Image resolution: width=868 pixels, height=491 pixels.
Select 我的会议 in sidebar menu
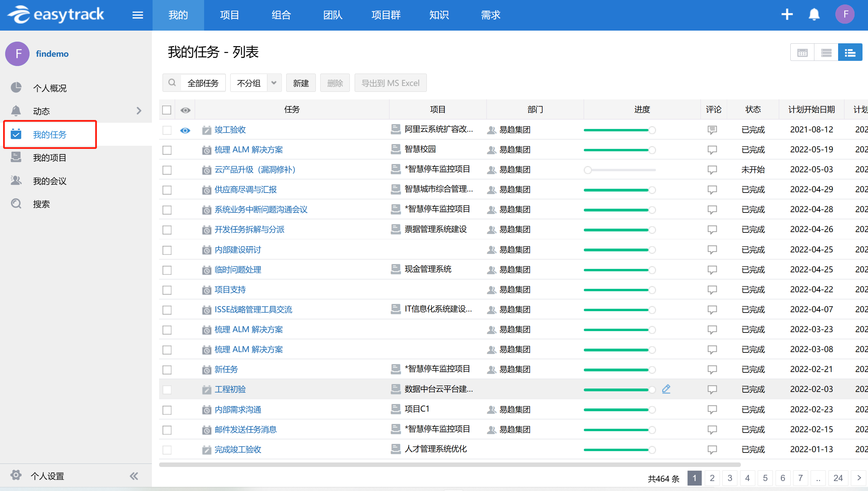point(49,181)
